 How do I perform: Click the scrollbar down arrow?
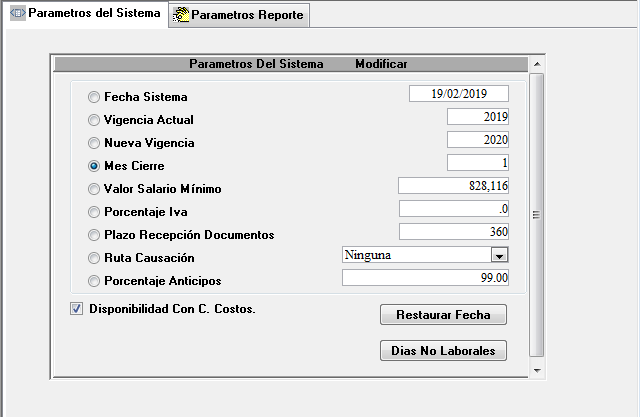pyautogui.click(x=536, y=370)
